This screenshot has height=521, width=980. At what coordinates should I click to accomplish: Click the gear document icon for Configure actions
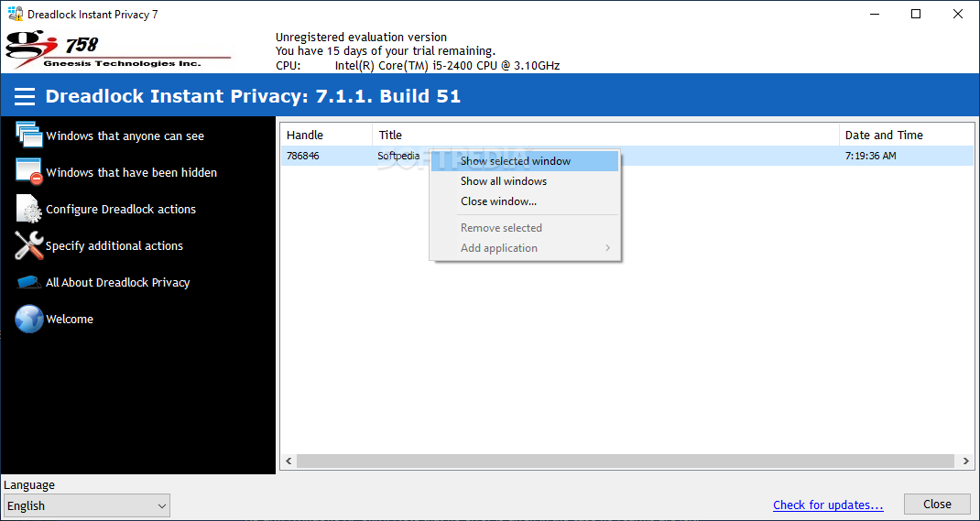point(28,209)
